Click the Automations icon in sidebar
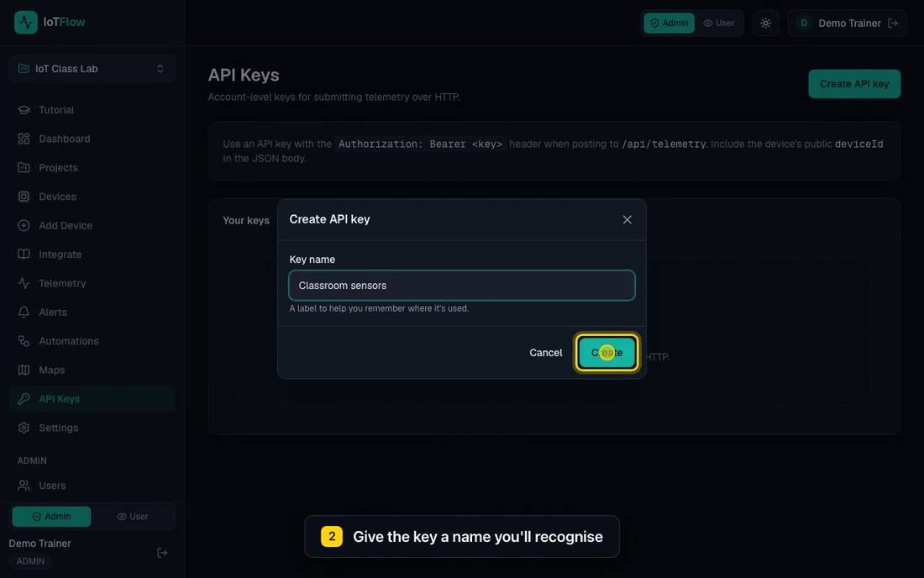The image size is (924, 578). tap(24, 341)
